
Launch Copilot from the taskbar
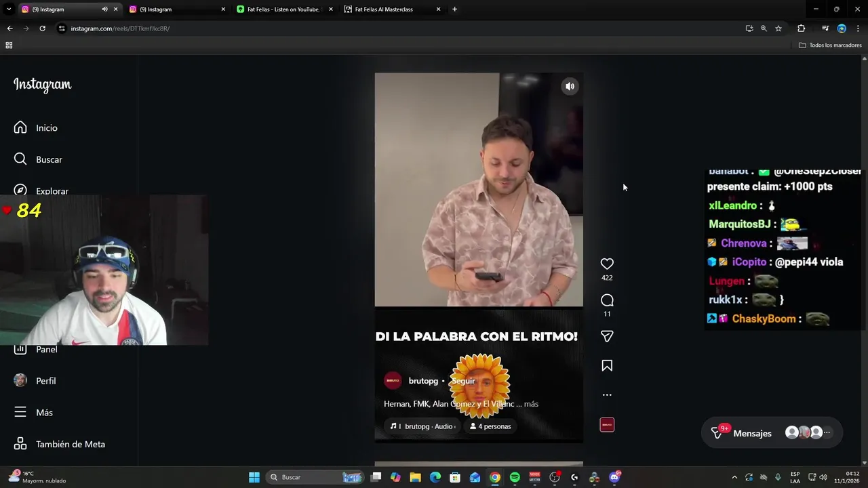point(395,477)
